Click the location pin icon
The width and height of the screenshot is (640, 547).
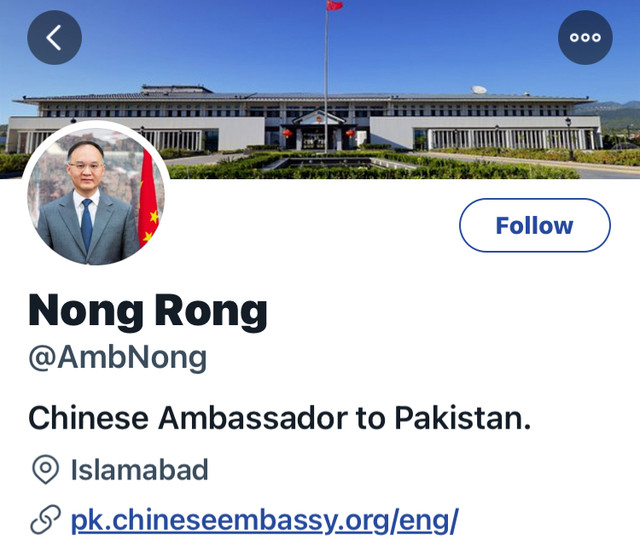point(45,469)
